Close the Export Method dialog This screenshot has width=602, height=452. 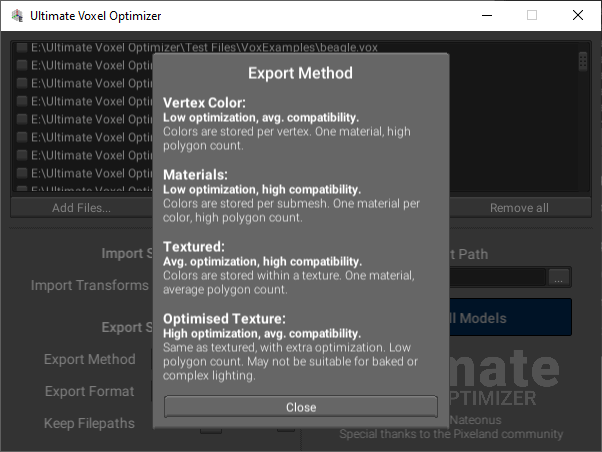coord(301,407)
